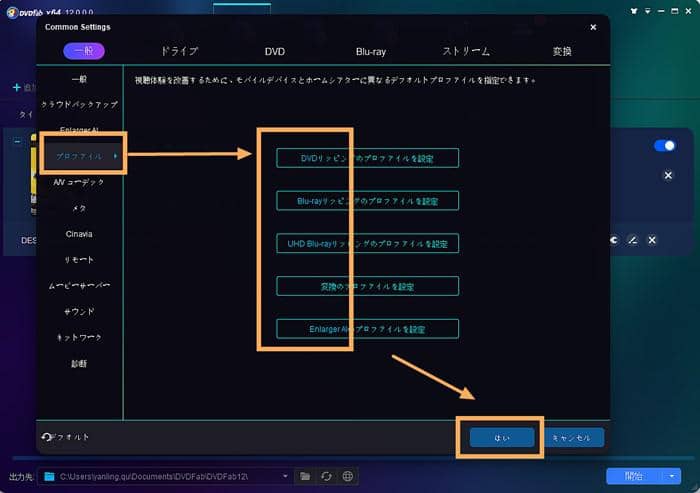Close the Common Settings dialog
Screen dimensions: 700x493
[x=593, y=27]
